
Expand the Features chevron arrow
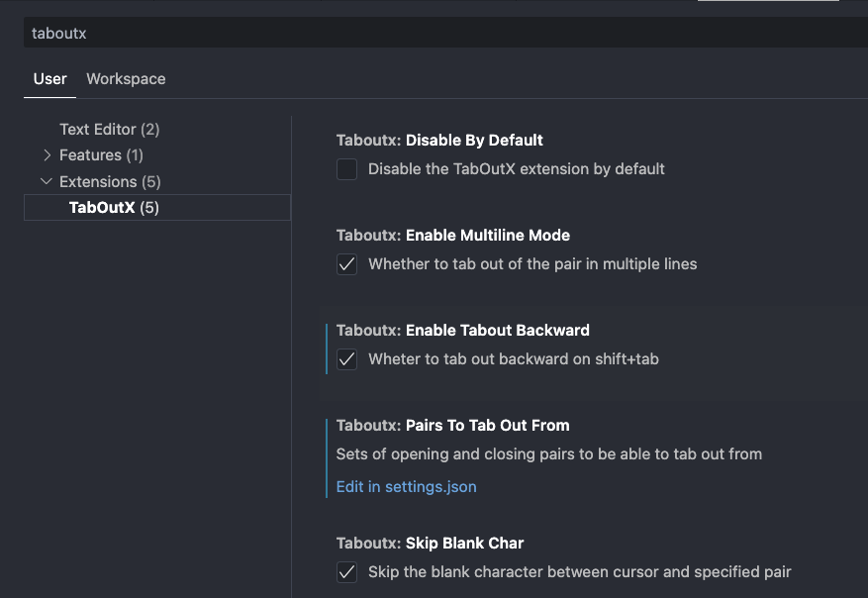(x=47, y=155)
